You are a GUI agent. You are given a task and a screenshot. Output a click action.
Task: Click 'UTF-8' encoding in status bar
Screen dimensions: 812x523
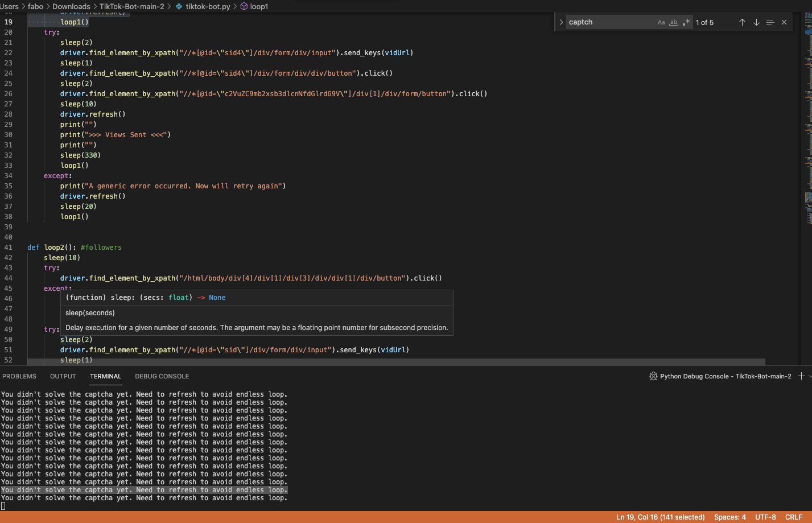tap(765, 517)
